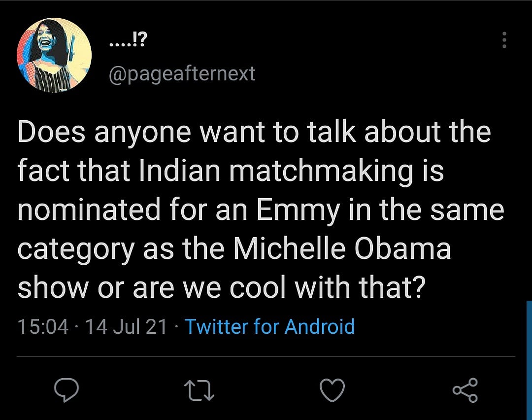Open the author's profile picture
Viewport: 532px width, 420px height.
coord(54,55)
